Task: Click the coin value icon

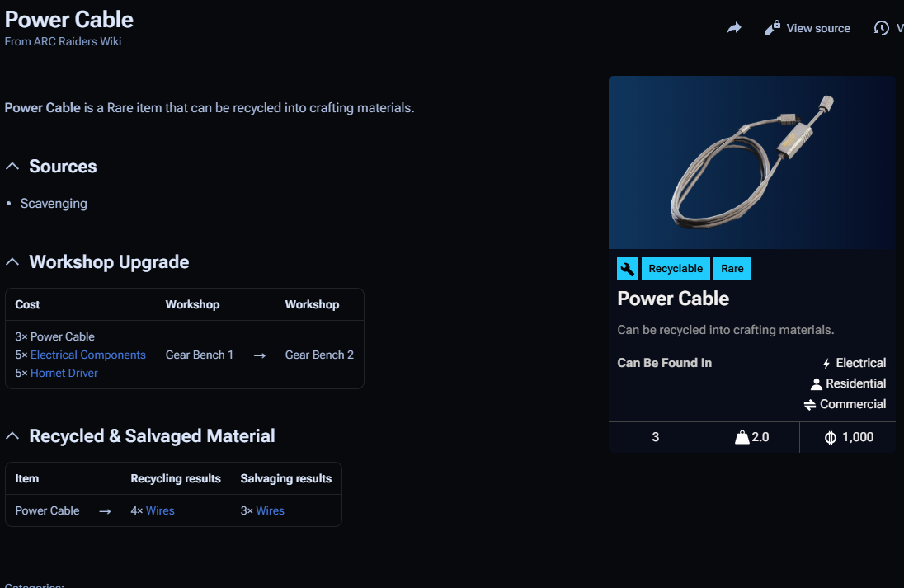Action: pyautogui.click(x=831, y=437)
